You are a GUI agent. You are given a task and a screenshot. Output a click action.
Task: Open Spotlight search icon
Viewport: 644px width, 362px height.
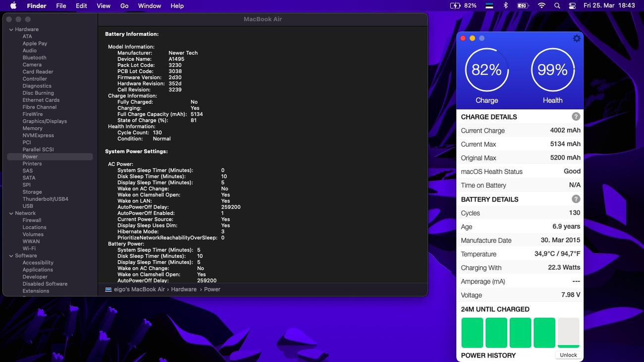point(557,6)
